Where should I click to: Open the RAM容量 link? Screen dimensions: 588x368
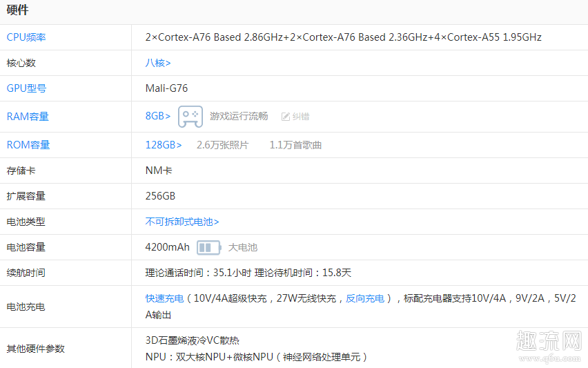(28, 116)
